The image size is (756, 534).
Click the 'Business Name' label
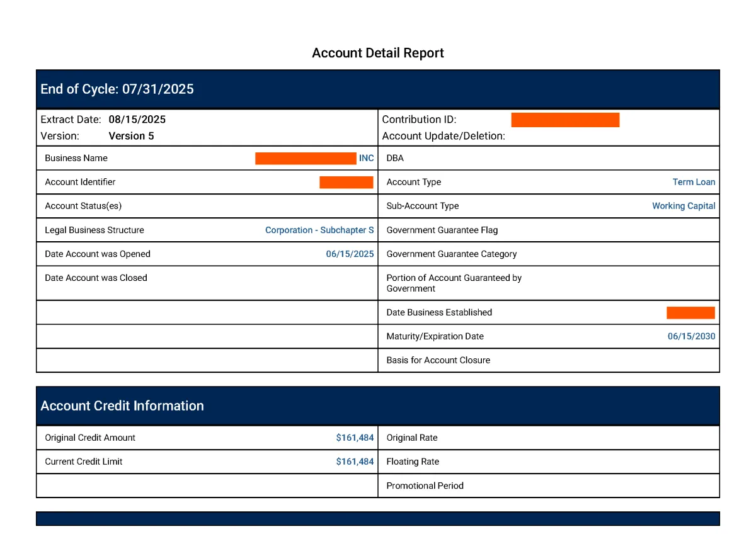coord(76,158)
